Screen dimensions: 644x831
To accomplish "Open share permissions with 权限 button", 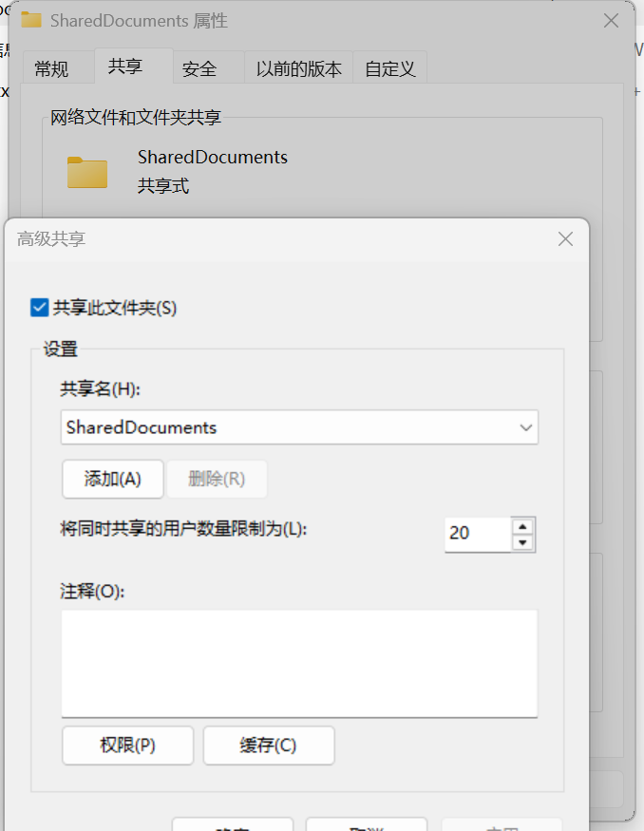I will 127,746.
